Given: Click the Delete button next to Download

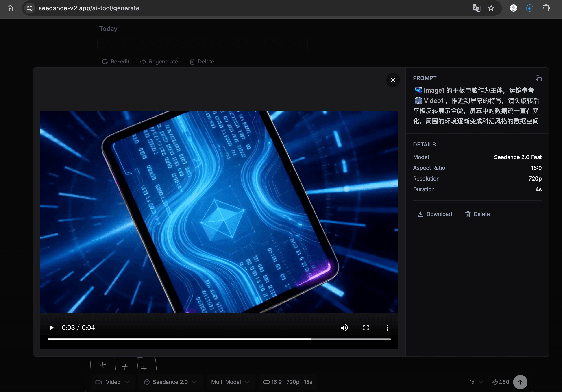Looking at the screenshot, I should [477, 214].
